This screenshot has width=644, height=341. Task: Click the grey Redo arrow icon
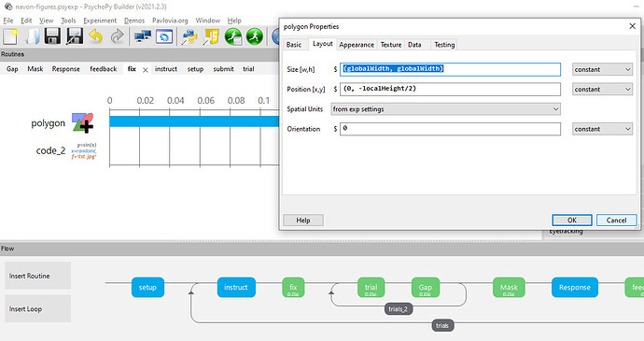point(117,36)
